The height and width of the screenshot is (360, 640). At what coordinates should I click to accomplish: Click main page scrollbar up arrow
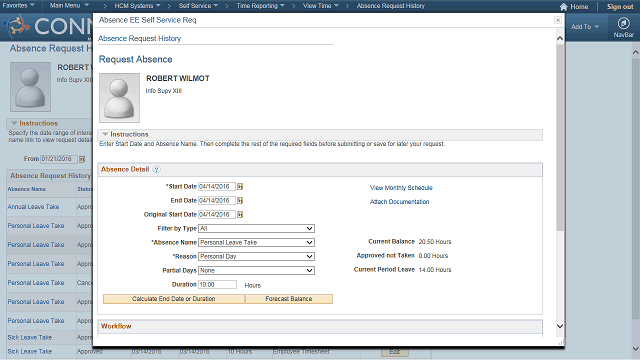point(636,52)
